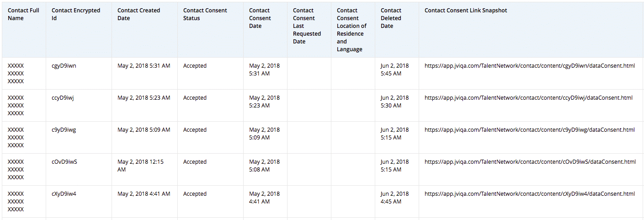Click the Contact Full Name column header
644x220 pixels.
(x=23, y=14)
